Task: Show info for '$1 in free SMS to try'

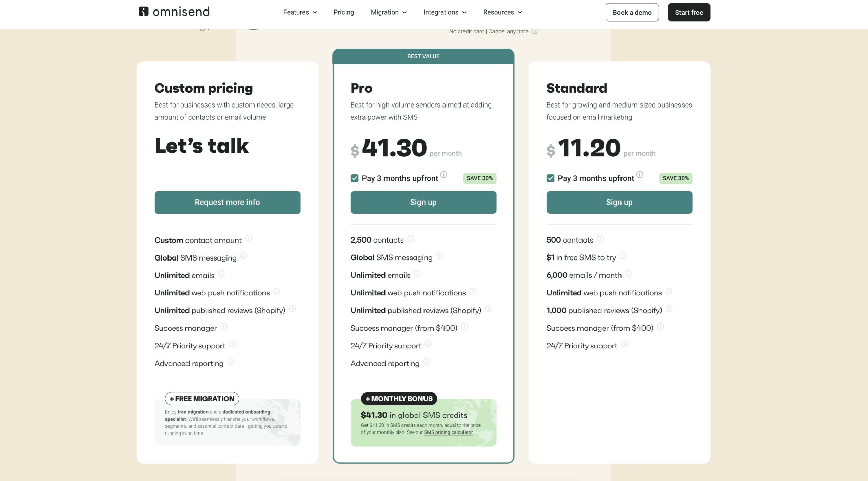Action: tap(623, 256)
